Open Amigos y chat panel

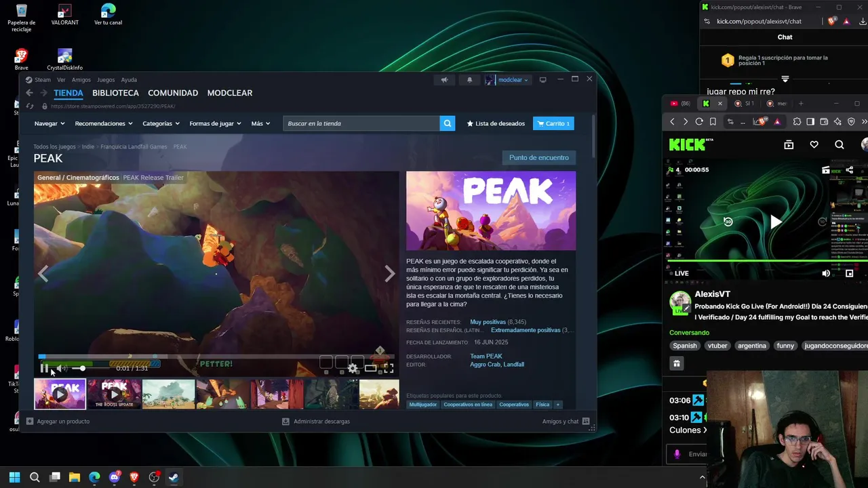566,422
